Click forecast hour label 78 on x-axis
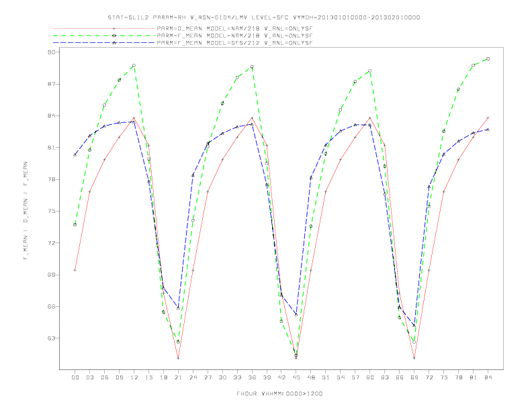 (459, 377)
